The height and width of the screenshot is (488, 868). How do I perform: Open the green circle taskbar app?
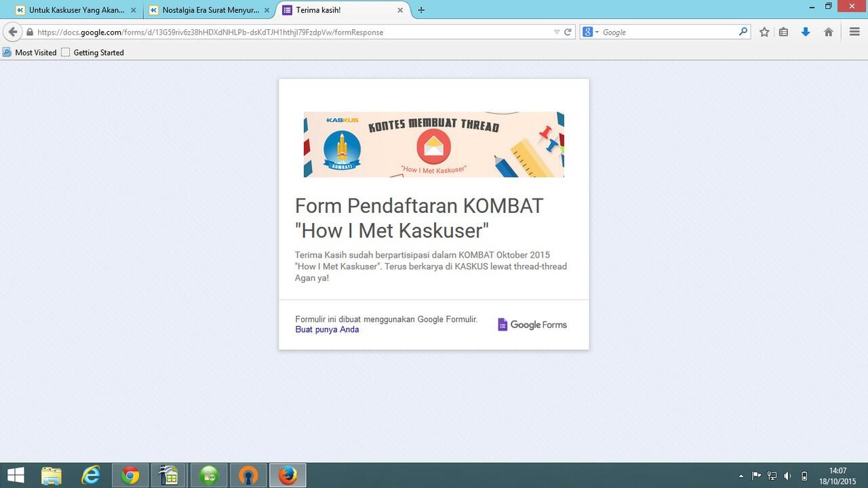point(209,475)
